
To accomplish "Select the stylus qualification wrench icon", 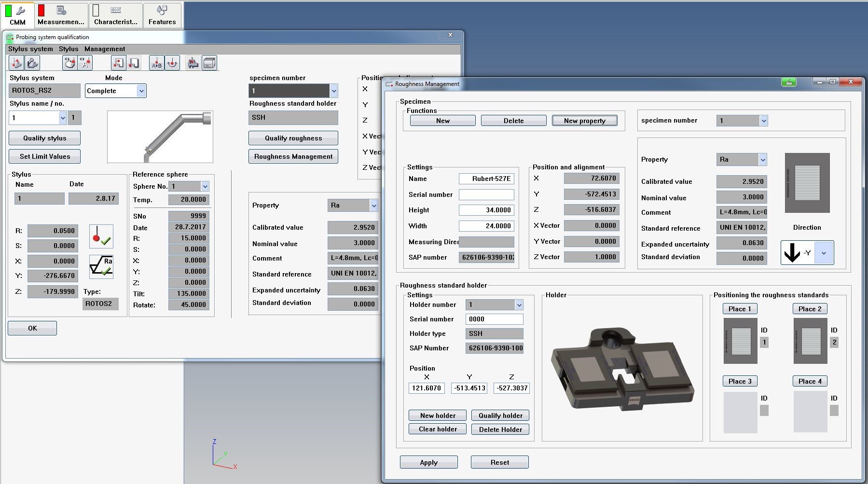I will point(16,62).
